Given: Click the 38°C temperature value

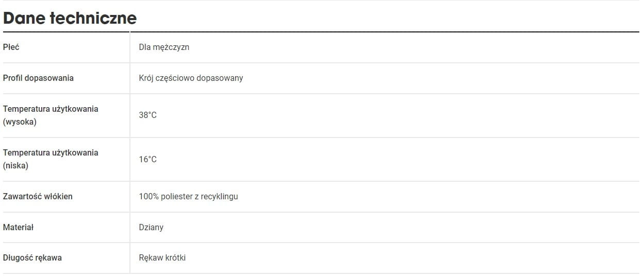Looking at the screenshot, I should pyautogui.click(x=147, y=115).
